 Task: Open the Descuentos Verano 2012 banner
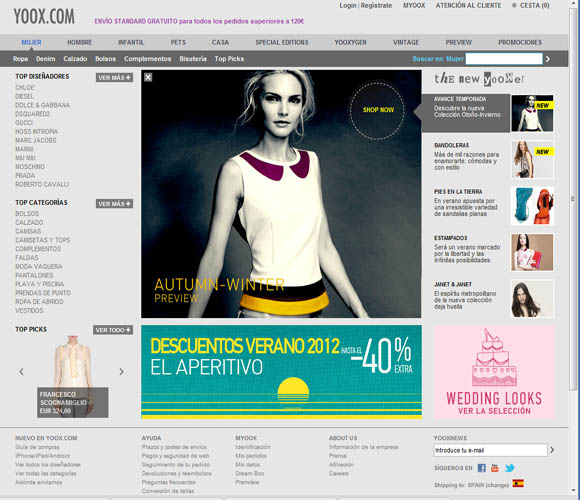click(x=281, y=372)
